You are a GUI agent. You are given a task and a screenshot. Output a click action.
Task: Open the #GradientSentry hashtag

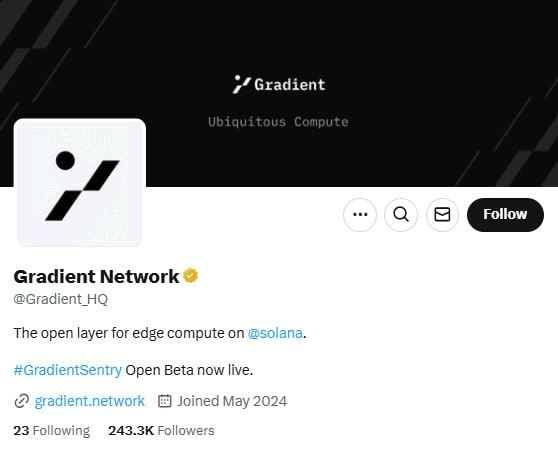[x=68, y=370]
